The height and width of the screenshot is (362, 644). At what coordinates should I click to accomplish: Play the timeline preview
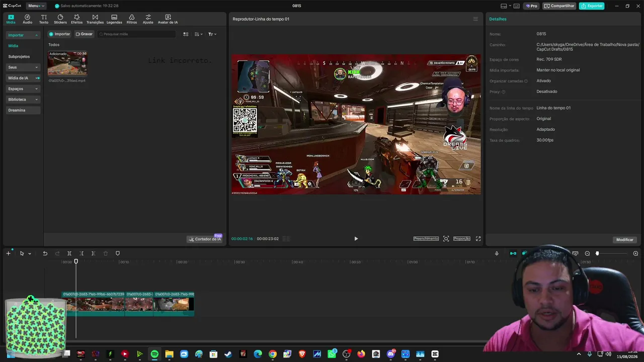point(356,239)
